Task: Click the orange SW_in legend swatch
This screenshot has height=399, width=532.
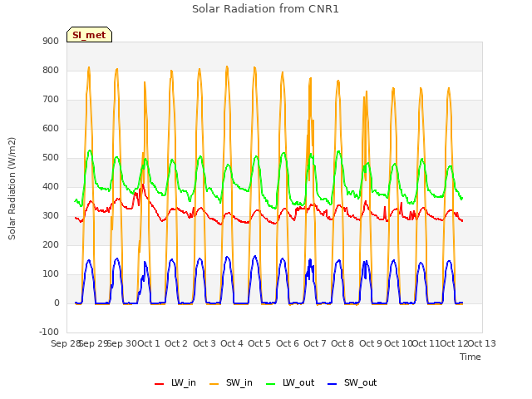Action: click(214, 384)
